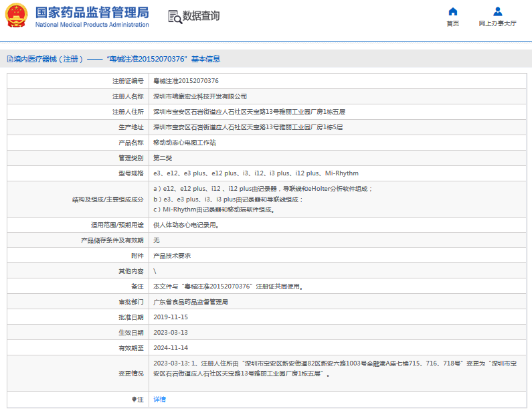Click approval date 2019-11-15
The height and width of the screenshot is (411, 532).
coord(171,317)
